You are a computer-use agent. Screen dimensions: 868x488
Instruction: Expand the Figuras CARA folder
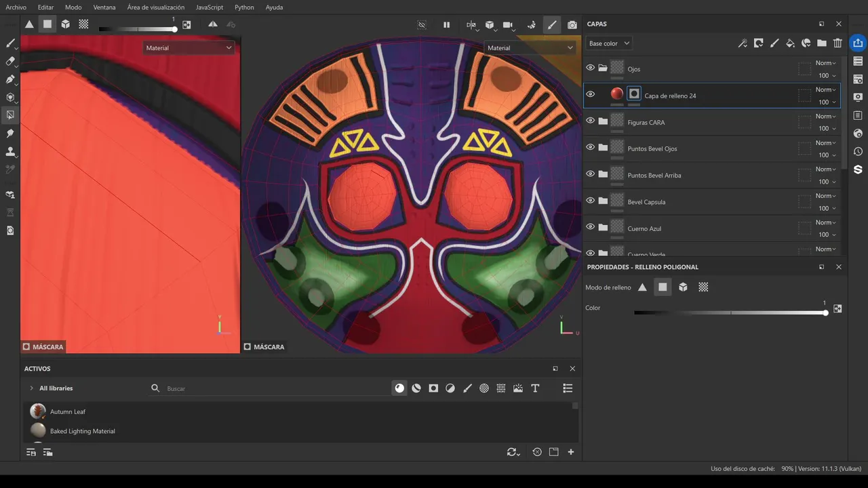pyautogui.click(x=602, y=121)
